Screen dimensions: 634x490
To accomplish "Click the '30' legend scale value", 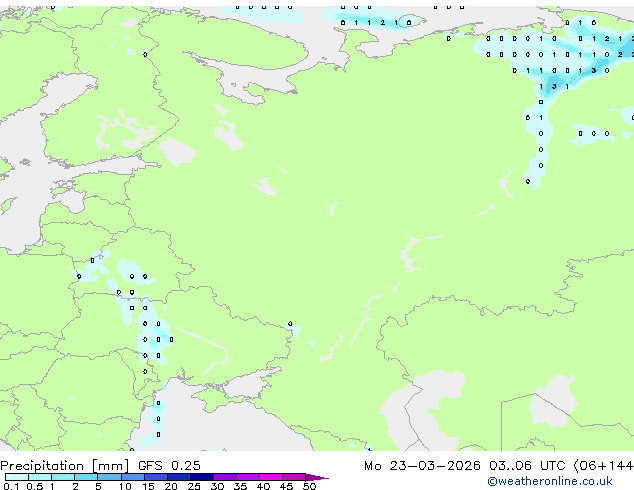I will click(217, 486).
